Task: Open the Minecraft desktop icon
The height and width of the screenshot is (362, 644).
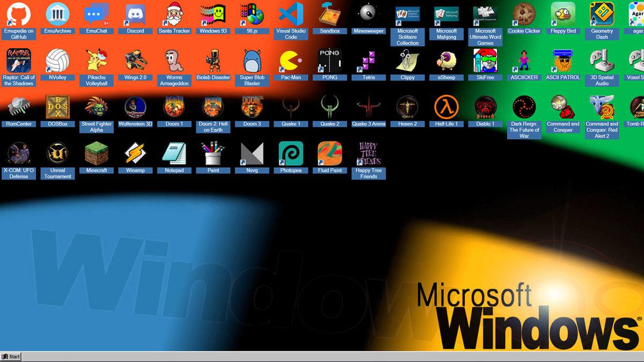Action: click(97, 154)
